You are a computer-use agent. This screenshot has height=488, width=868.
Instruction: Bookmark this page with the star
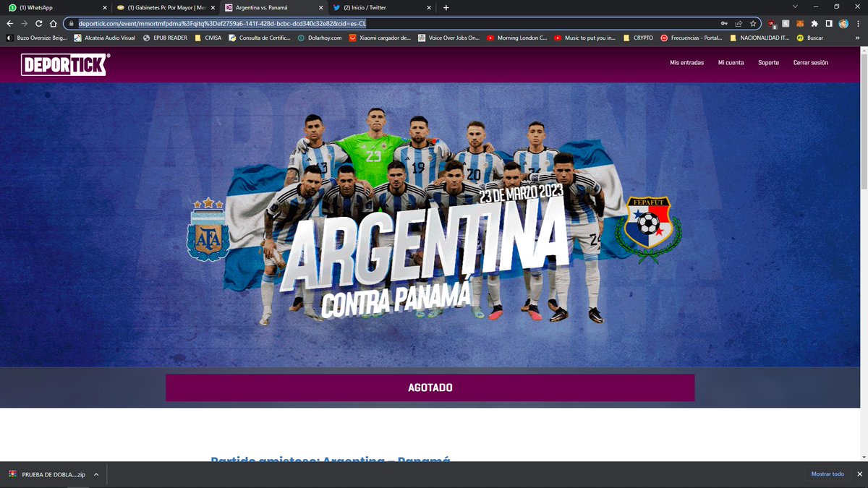tap(753, 23)
